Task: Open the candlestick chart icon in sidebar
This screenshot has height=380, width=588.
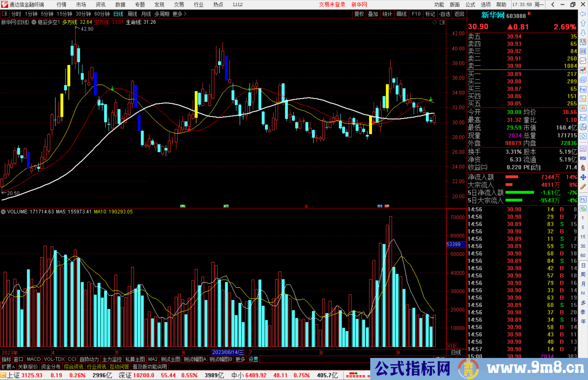Action: click(583, 70)
